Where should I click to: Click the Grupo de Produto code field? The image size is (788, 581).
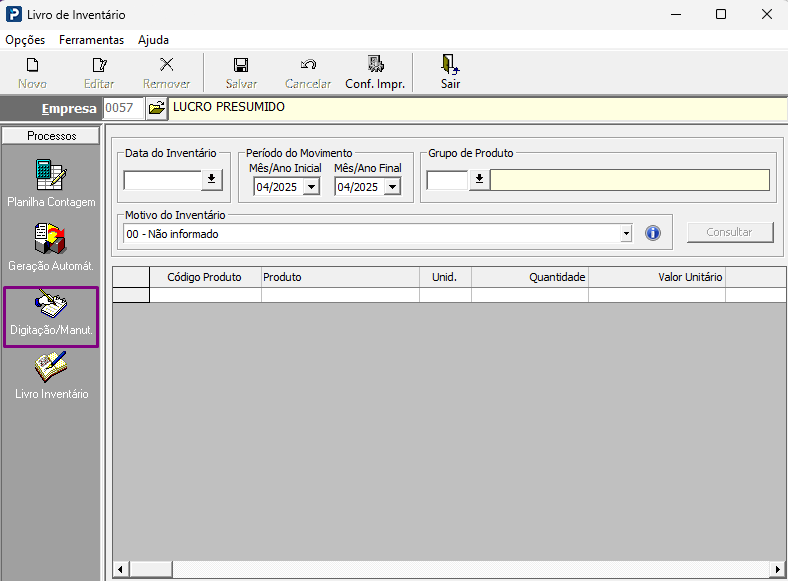point(447,180)
